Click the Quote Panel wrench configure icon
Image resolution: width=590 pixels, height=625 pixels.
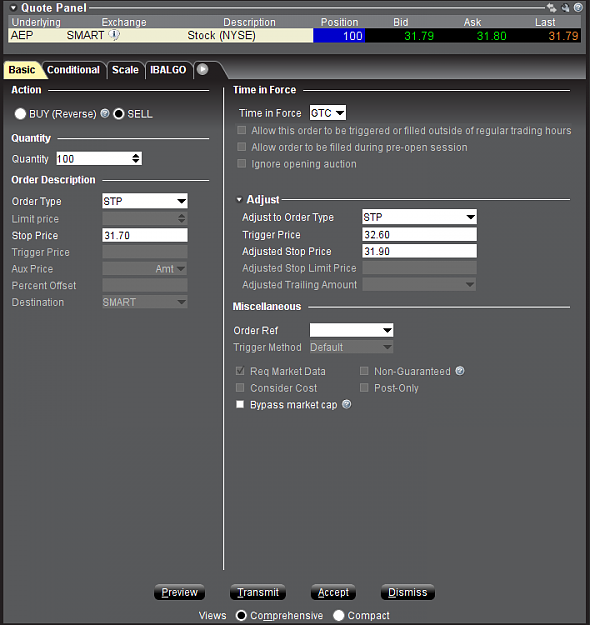click(565, 8)
